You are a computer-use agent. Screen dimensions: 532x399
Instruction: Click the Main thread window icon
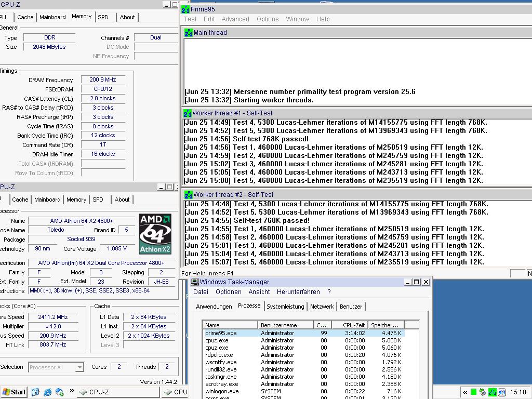tap(188, 33)
